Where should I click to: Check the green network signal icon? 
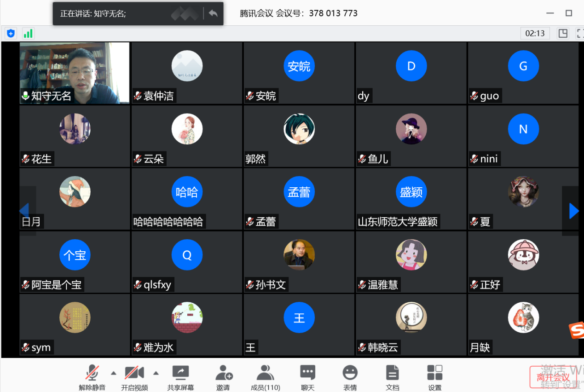click(28, 33)
